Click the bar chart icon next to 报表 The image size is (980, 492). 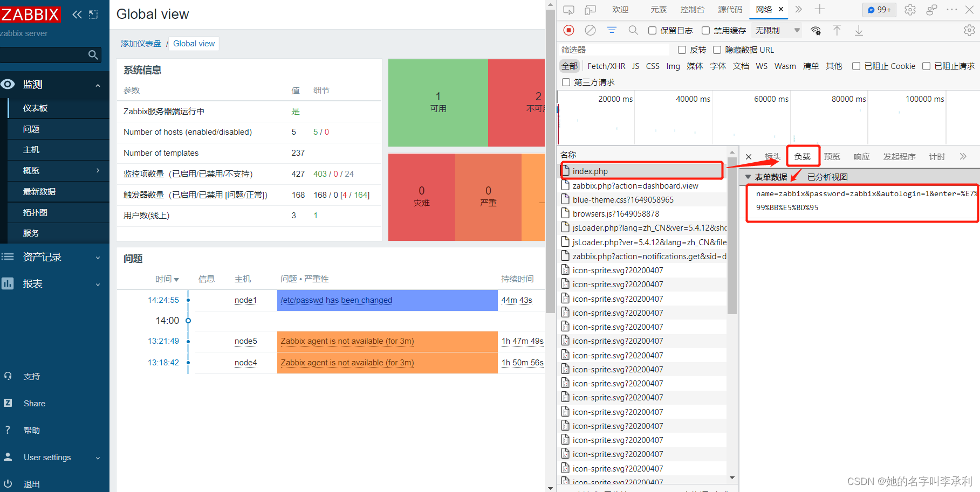(8, 283)
